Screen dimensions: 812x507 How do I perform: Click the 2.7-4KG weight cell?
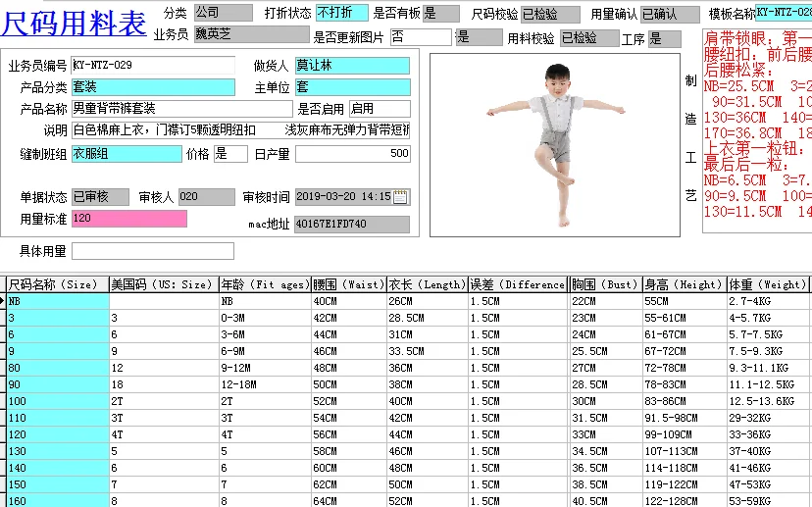pos(768,301)
